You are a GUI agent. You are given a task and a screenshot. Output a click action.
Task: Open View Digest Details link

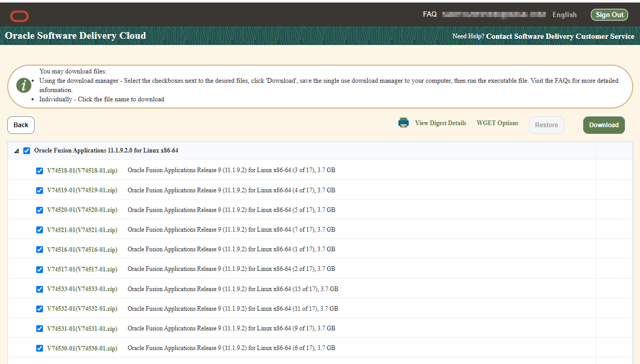point(440,123)
